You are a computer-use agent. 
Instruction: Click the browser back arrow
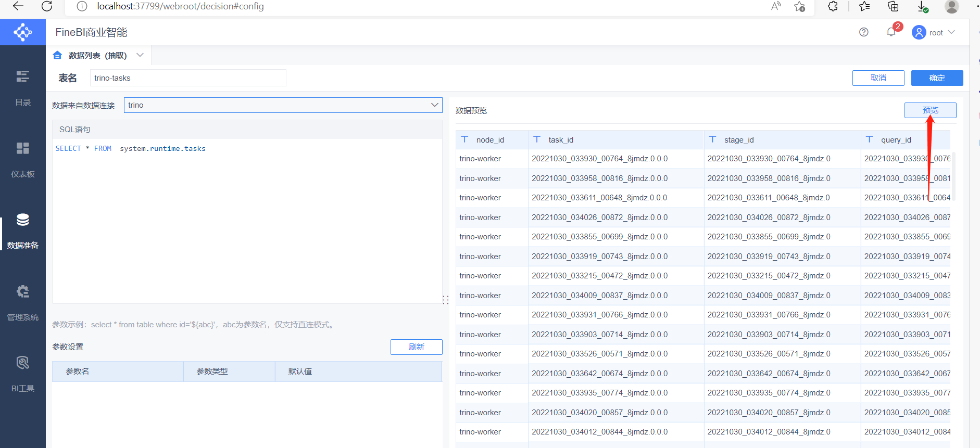[x=18, y=6]
